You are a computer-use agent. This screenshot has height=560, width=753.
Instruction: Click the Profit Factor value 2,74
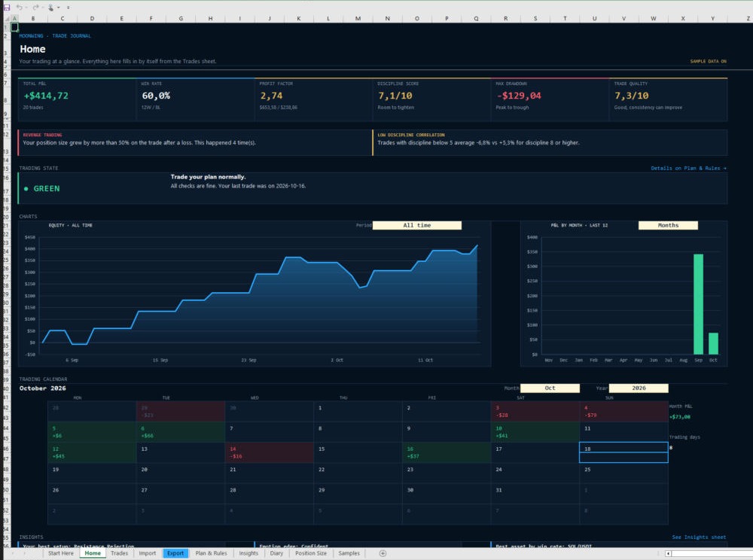[271, 96]
